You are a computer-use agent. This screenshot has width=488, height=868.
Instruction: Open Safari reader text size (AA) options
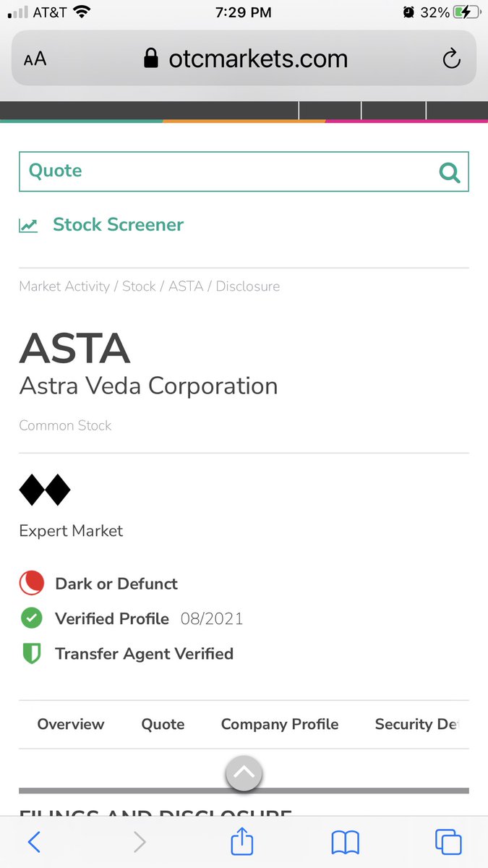click(x=35, y=59)
